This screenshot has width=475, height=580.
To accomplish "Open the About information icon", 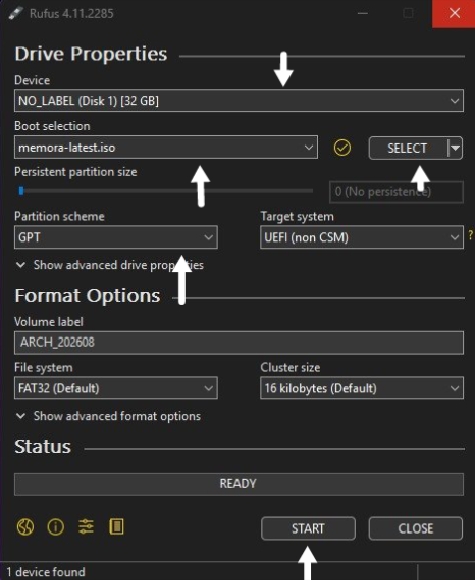I will click(55, 527).
